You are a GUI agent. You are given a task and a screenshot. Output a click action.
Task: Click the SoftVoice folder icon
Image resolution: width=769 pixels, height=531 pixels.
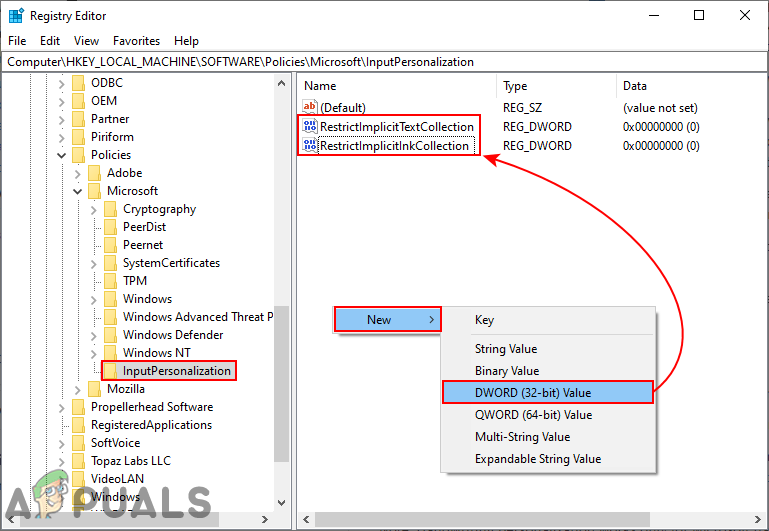tap(78, 443)
